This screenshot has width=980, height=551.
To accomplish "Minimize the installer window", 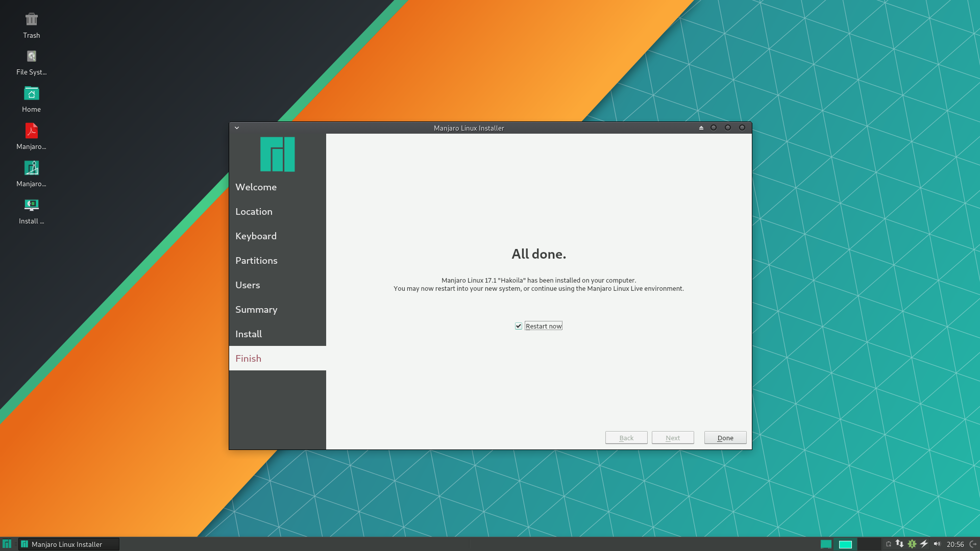I will (714, 128).
